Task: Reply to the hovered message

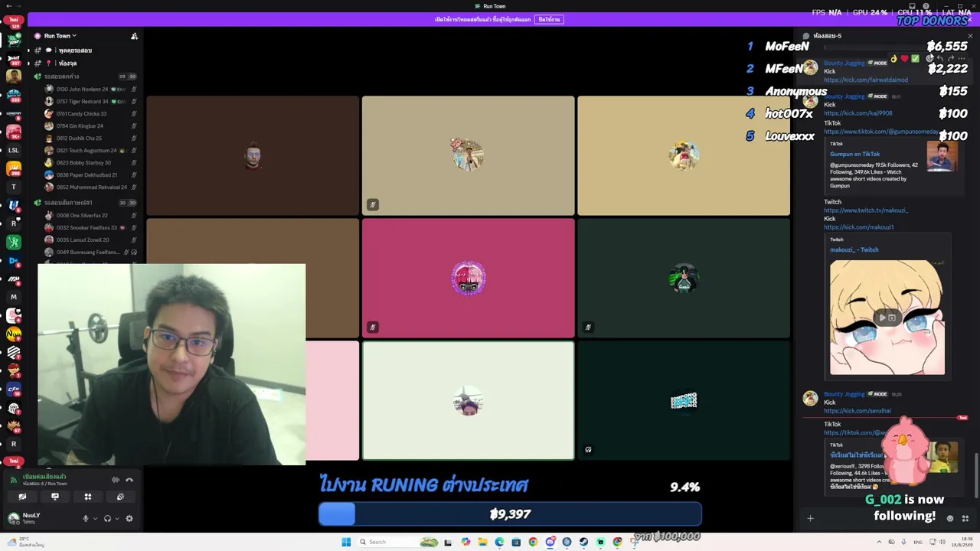Action: click(940, 59)
